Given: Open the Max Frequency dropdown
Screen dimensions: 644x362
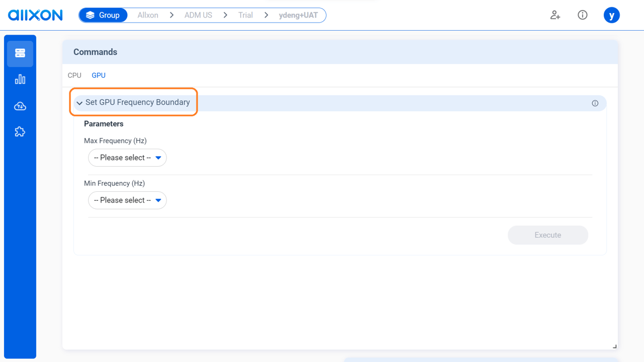Looking at the screenshot, I should click(127, 158).
